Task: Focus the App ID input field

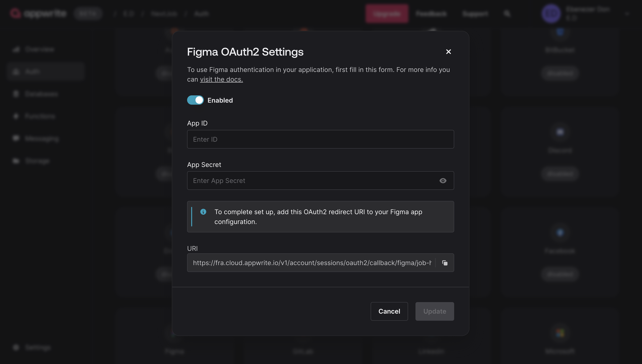Action: [320, 139]
